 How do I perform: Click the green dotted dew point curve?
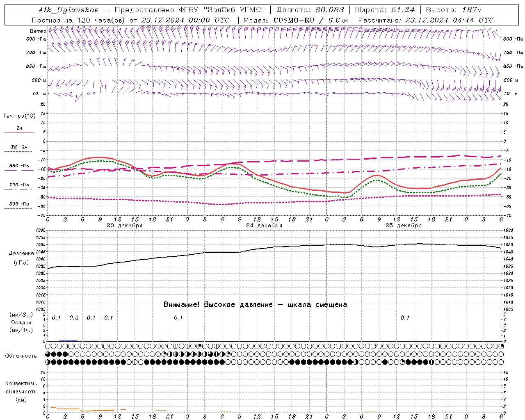pyautogui.click(x=274, y=185)
